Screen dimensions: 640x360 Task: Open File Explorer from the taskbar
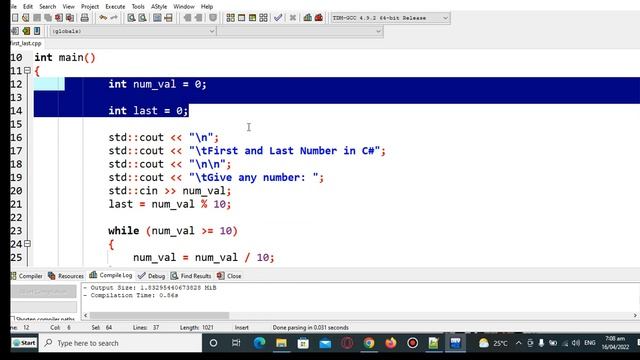click(281, 343)
